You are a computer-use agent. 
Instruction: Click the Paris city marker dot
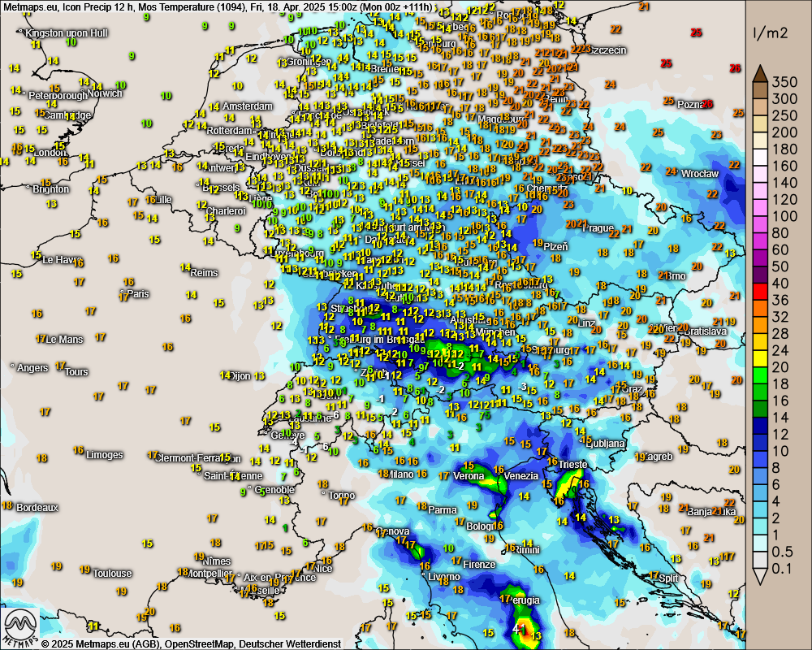tap(123, 292)
